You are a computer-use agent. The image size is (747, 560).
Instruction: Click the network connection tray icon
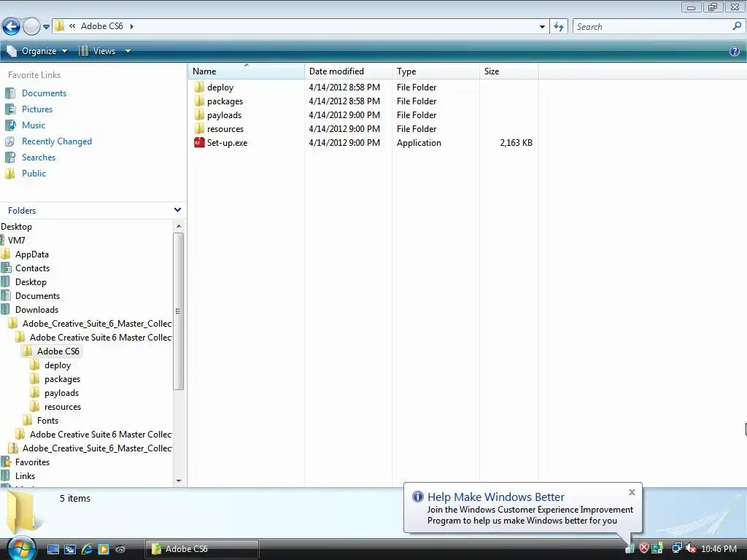coord(677,548)
